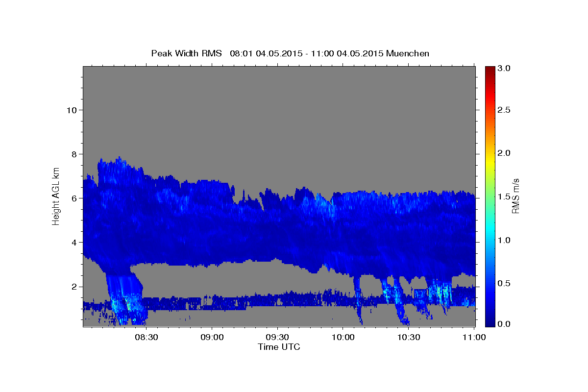
Task: Click the yellow band of the colorbar
Action: click(x=490, y=161)
